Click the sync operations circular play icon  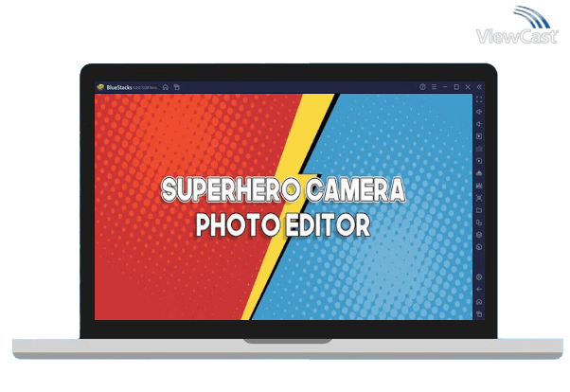click(479, 161)
